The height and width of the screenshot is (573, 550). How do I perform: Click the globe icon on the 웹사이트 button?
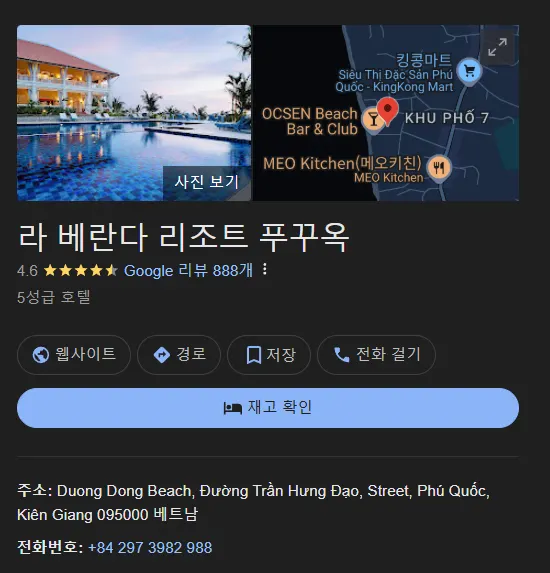41,355
